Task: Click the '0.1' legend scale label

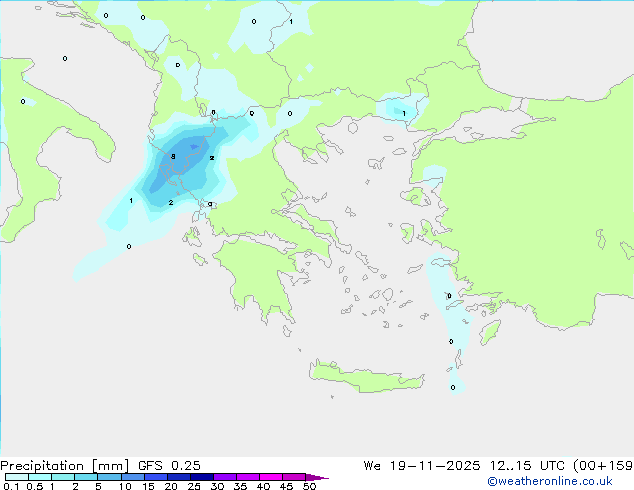Action: coord(11,486)
